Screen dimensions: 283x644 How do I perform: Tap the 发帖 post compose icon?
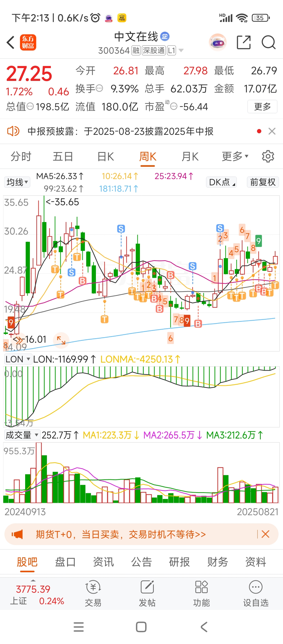[147, 587]
